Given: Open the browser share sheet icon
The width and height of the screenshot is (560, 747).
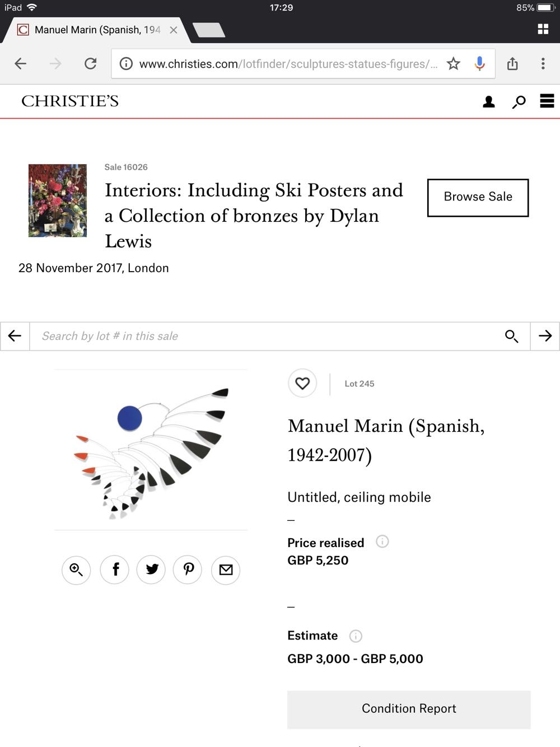Looking at the screenshot, I should 512,64.
